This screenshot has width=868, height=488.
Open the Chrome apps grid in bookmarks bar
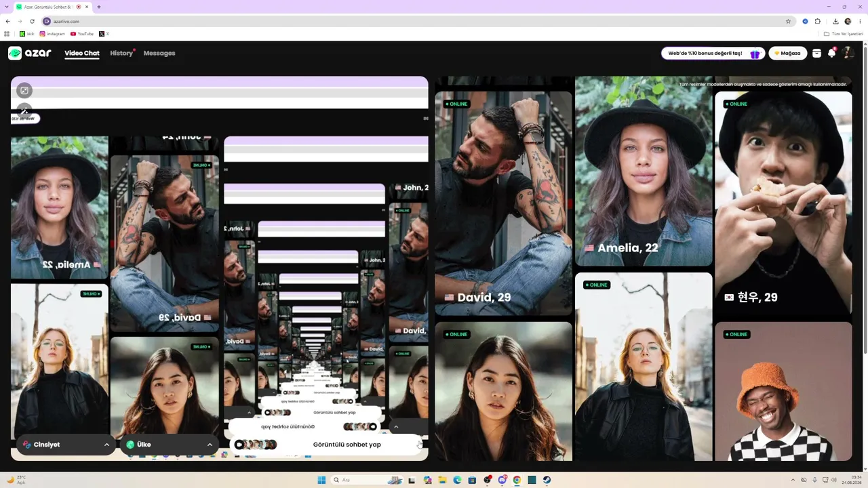(7, 33)
